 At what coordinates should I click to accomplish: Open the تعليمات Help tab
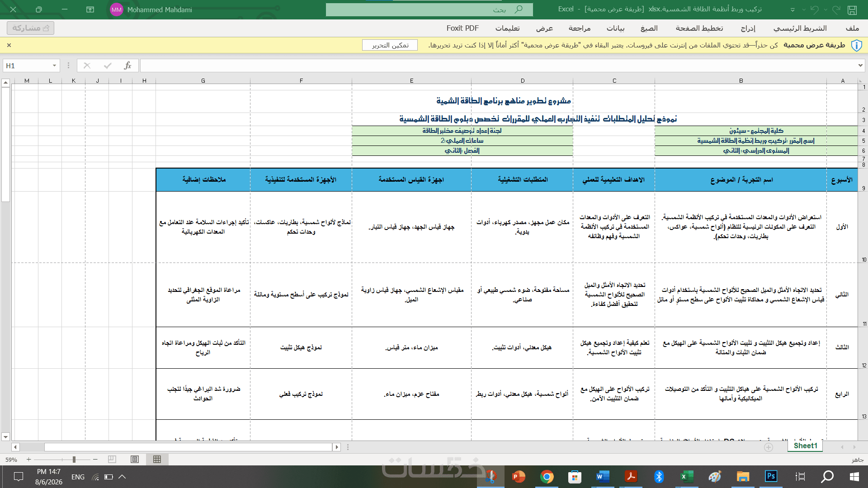tap(507, 28)
